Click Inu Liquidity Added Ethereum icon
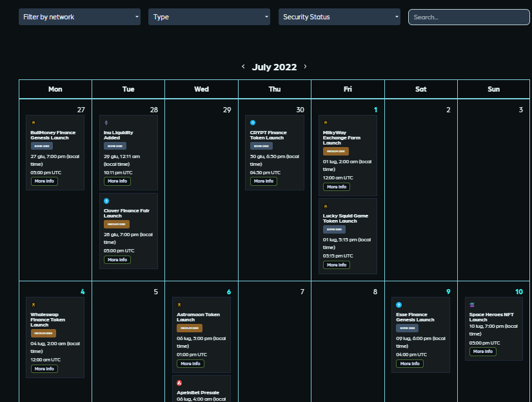 [x=106, y=123]
